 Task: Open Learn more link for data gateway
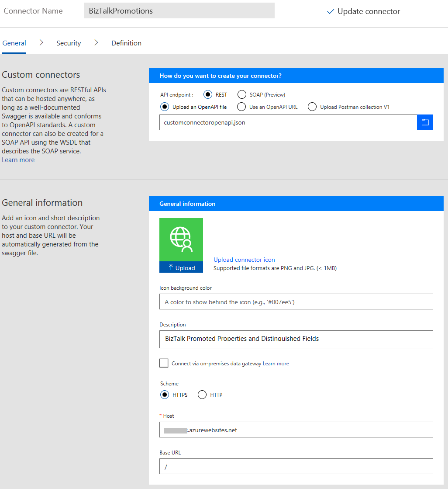click(276, 363)
